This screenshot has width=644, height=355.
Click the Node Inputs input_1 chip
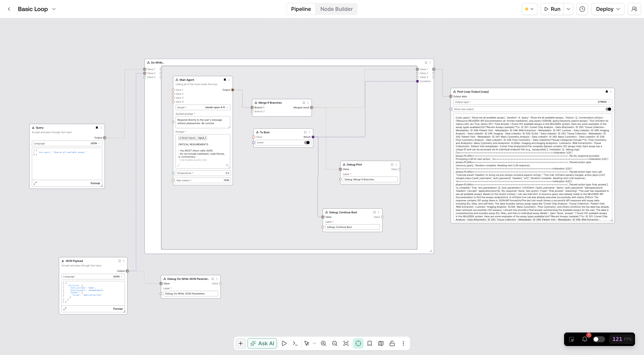tap(193, 138)
